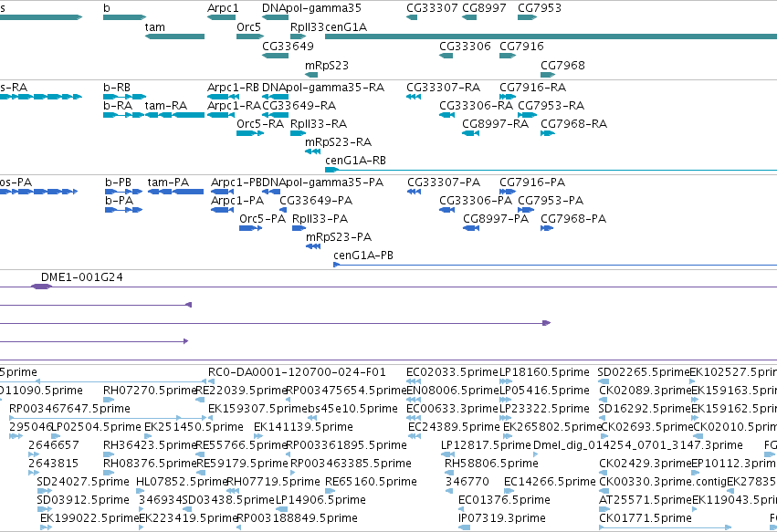This screenshot has width=777, height=532.
Task: Select the LP18160.5prime EST label
Action: 544,372
